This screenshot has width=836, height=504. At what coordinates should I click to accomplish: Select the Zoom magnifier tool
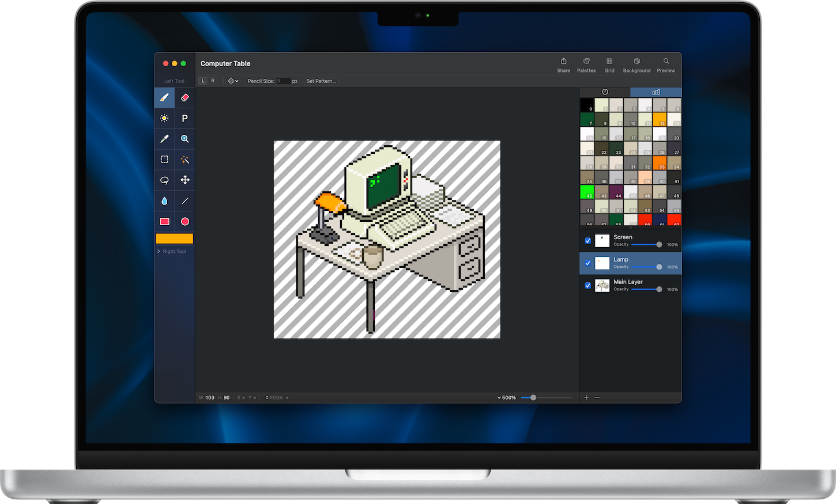pos(185,139)
